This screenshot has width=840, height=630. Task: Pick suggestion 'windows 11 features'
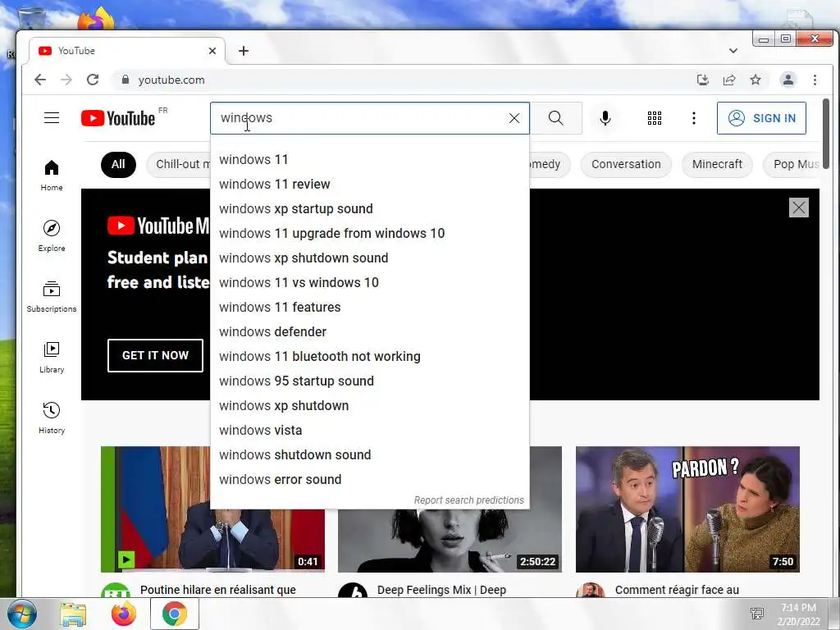370,308
